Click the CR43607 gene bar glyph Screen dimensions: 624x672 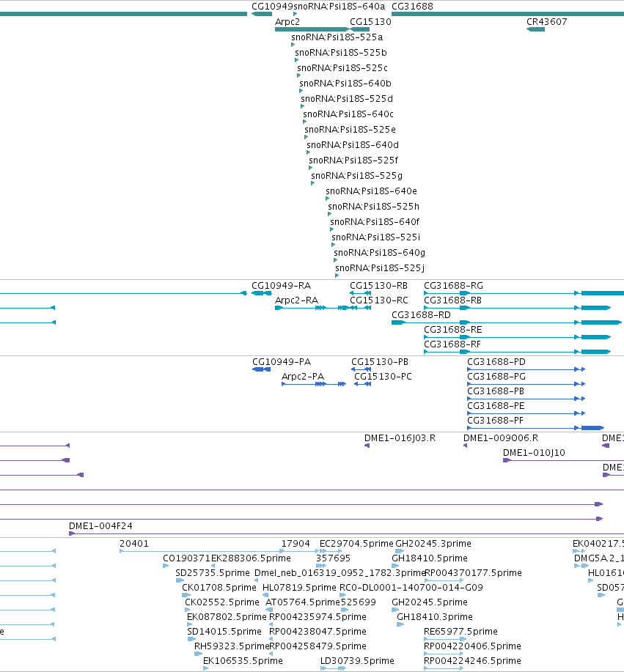pyautogui.click(x=536, y=29)
